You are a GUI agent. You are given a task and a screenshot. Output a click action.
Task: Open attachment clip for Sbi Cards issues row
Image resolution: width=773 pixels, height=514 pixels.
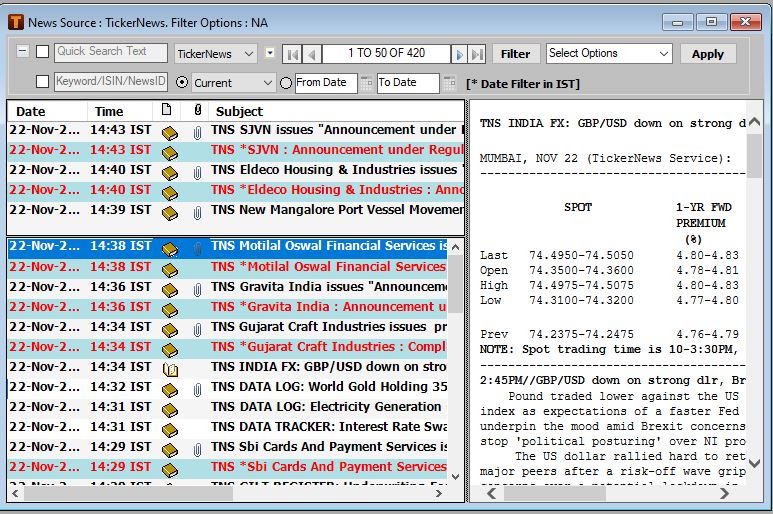point(197,450)
